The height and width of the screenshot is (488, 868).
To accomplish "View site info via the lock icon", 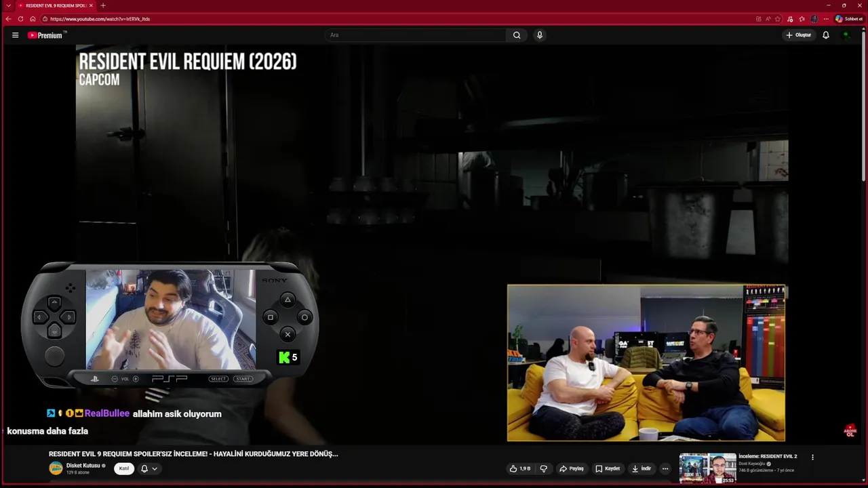I will pos(45,19).
